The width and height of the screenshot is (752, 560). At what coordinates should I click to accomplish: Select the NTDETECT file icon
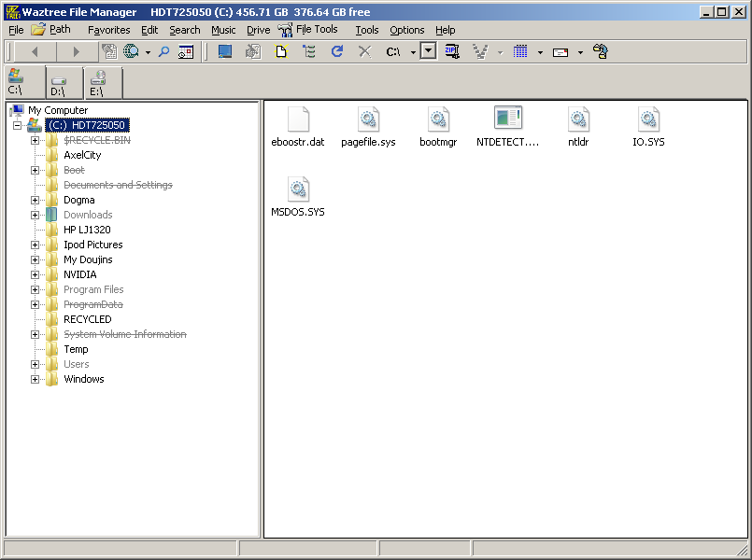pyautogui.click(x=508, y=118)
